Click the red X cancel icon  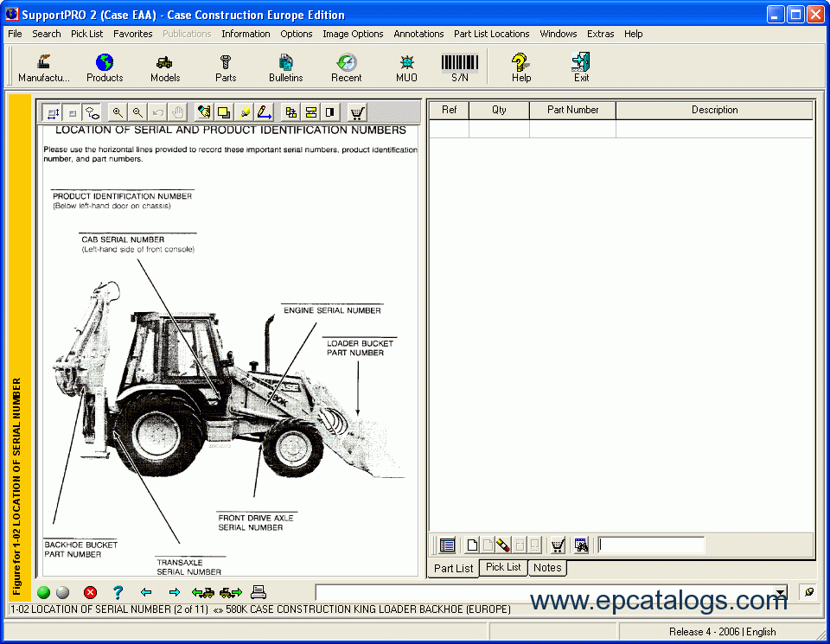pyautogui.click(x=91, y=592)
